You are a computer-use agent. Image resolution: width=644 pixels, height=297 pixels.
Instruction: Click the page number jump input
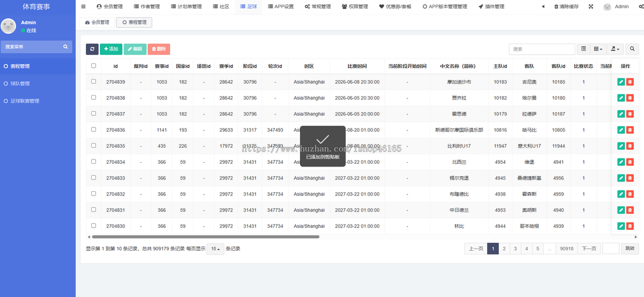click(611, 249)
